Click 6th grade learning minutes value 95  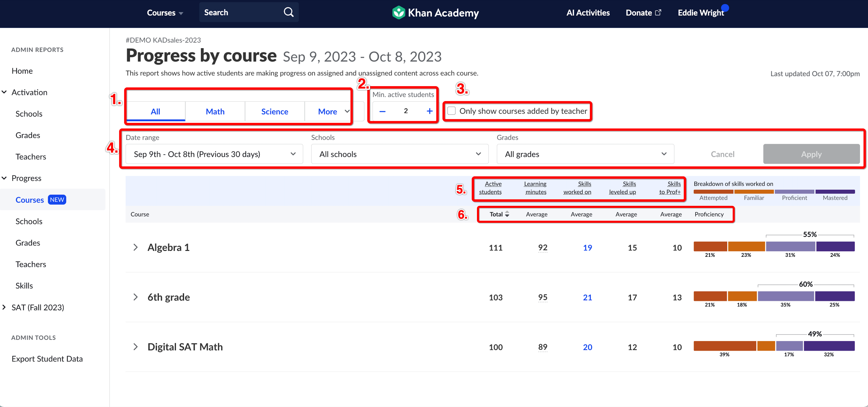pos(543,297)
